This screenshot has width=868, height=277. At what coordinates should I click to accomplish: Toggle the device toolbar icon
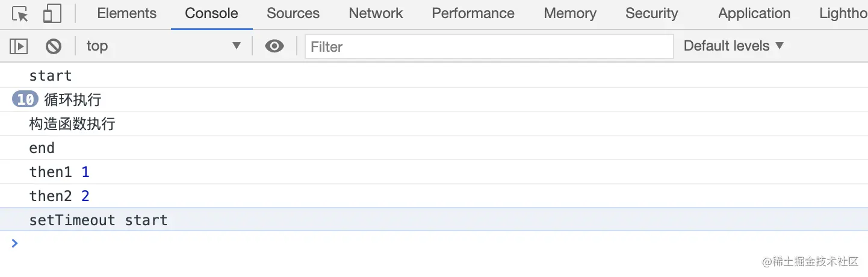tap(53, 14)
